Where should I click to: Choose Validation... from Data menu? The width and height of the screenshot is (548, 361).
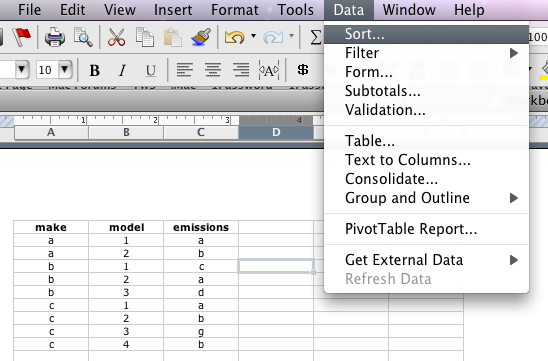click(x=426, y=110)
